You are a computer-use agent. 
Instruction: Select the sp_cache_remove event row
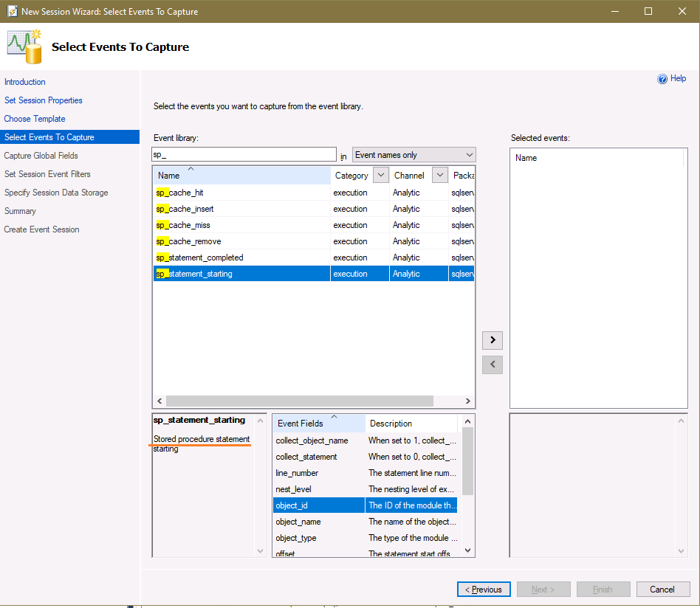[x=314, y=241]
